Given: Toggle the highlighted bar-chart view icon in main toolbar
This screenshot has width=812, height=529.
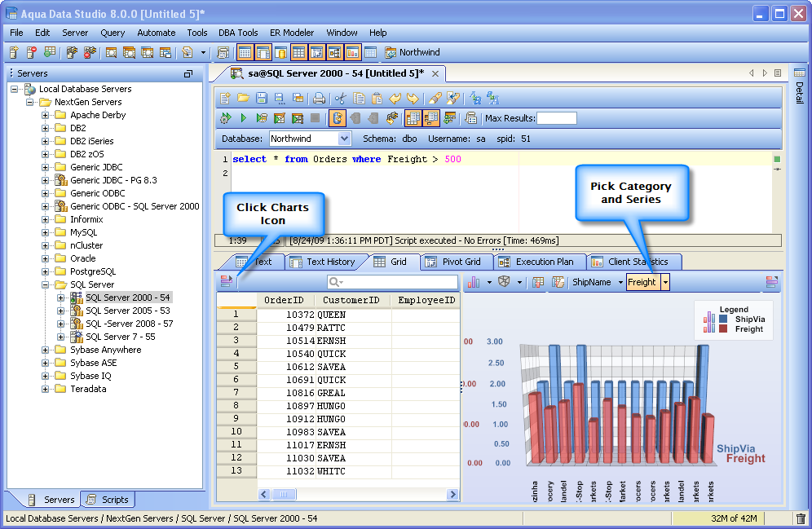Looking at the screenshot, I should point(352,52).
